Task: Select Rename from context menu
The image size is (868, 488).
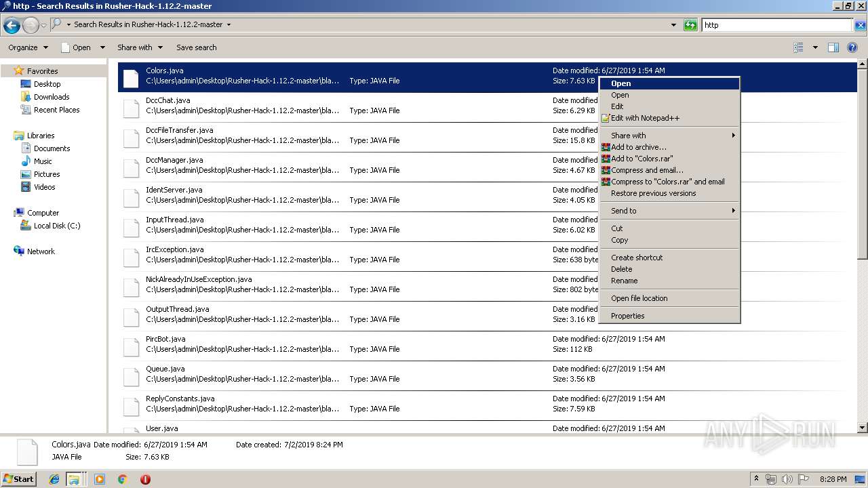Action: pos(669,281)
